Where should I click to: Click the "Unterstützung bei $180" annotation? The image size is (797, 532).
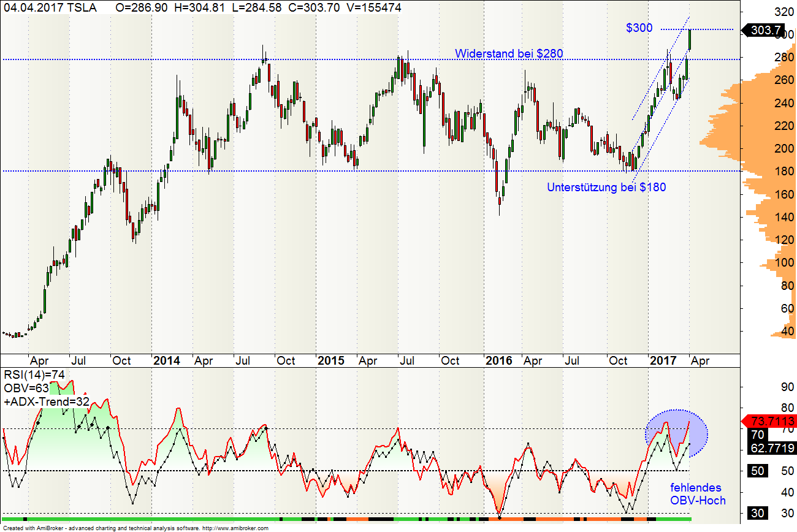pyautogui.click(x=606, y=188)
